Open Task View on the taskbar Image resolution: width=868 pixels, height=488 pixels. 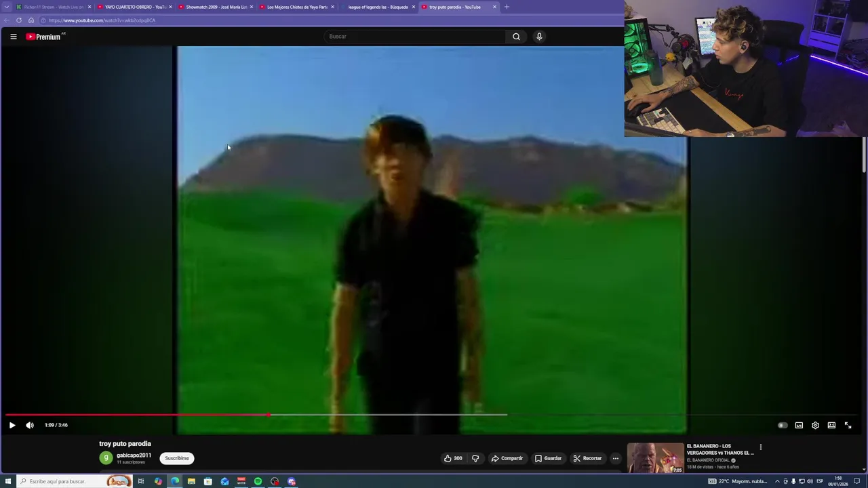pyautogui.click(x=141, y=481)
